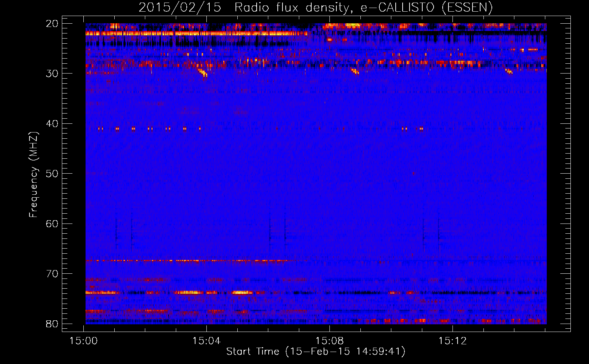Click the "Start Time (15-Feb-15 14:59:41)" axis label
This screenshot has width=589, height=364.
(316, 352)
